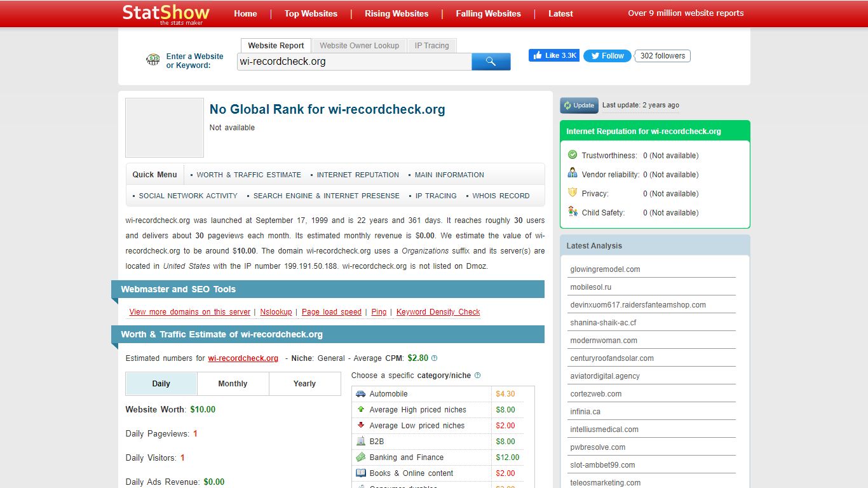The height and width of the screenshot is (488, 868).
Task: Open devinxuom617.raidersfanteamshop.com analysis
Action: [x=638, y=305]
